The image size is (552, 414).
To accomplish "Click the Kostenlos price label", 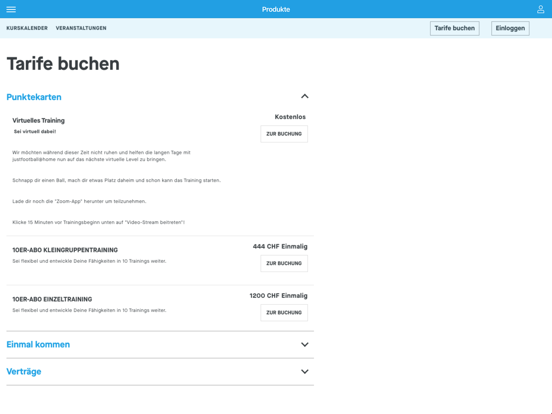I will 290,117.
